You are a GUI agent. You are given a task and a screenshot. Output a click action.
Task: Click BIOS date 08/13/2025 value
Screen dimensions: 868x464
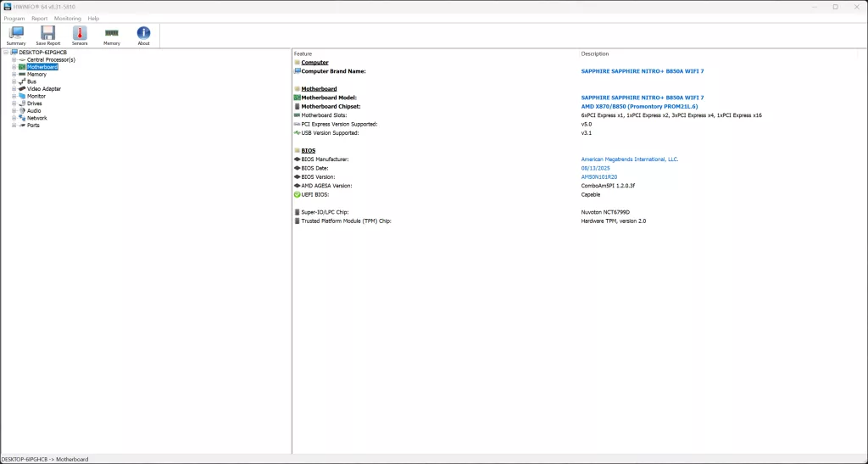click(595, 168)
